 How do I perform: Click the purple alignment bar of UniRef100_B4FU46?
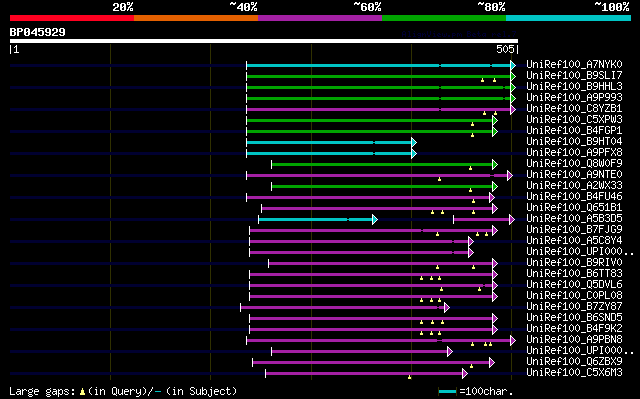click(368, 197)
